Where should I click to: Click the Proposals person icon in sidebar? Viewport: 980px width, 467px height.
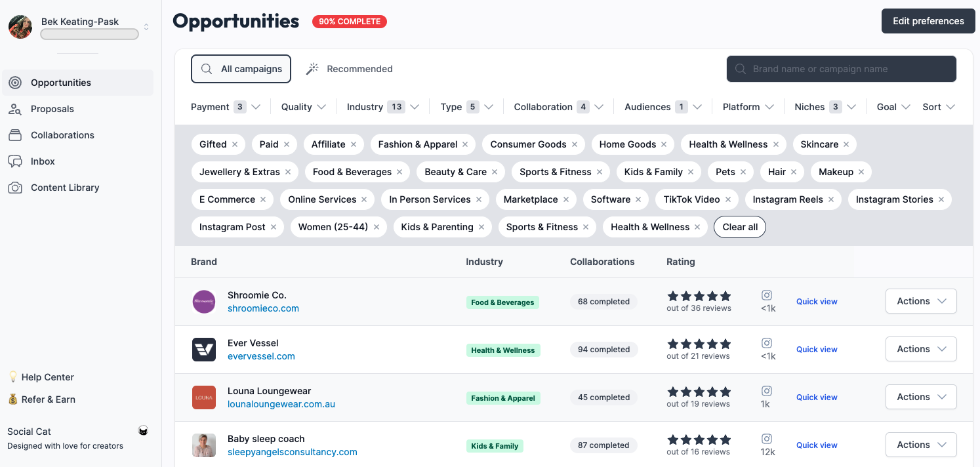pyautogui.click(x=15, y=109)
